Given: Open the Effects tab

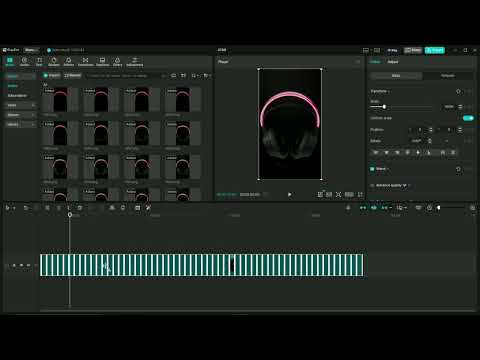Looking at the screenshot, I should (69, 62).
